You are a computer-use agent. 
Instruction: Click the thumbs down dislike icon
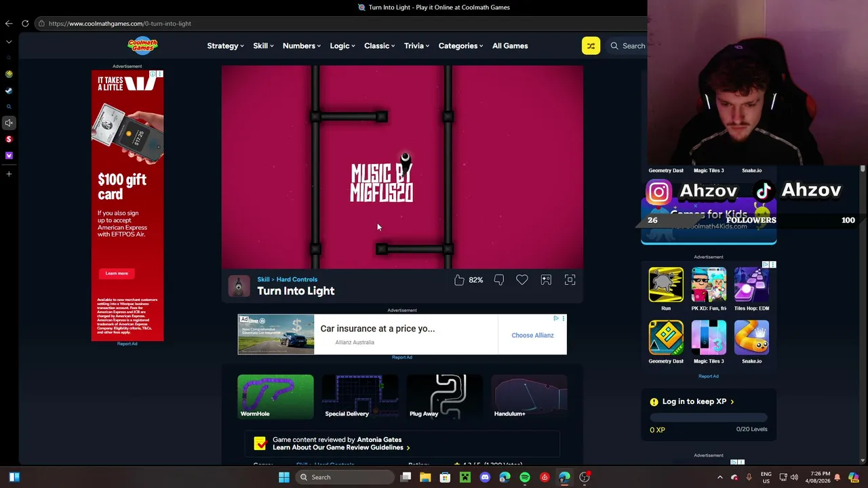pyautogui.click(x=499, y=280)
